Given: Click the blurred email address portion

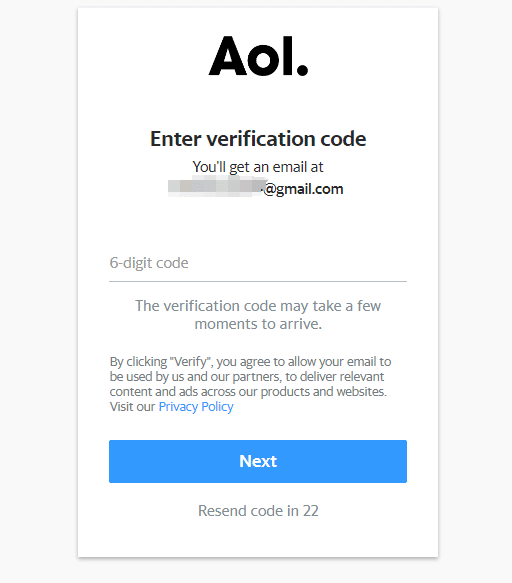Looking at the screenshot, I should [x=216, y=187].
